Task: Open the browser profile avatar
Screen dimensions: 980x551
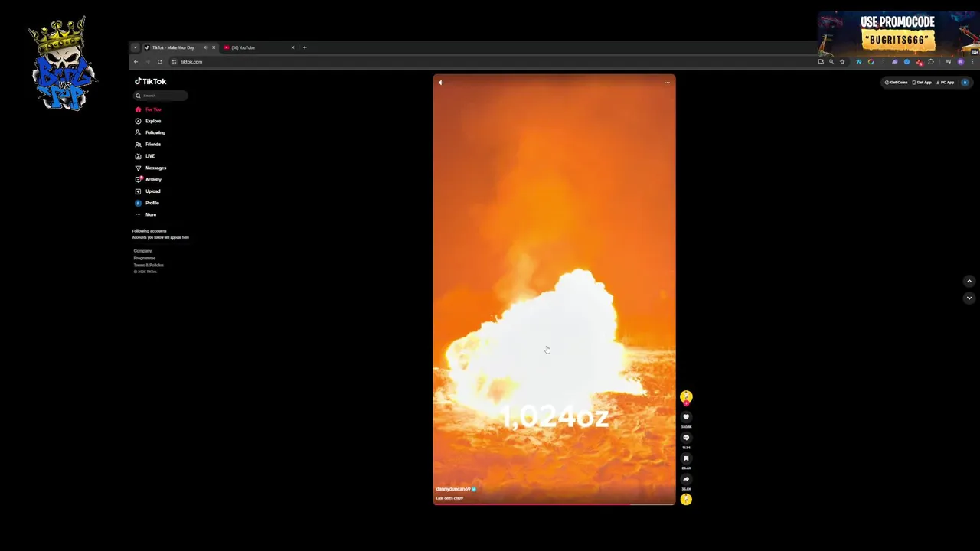Action: coord(961,62)
